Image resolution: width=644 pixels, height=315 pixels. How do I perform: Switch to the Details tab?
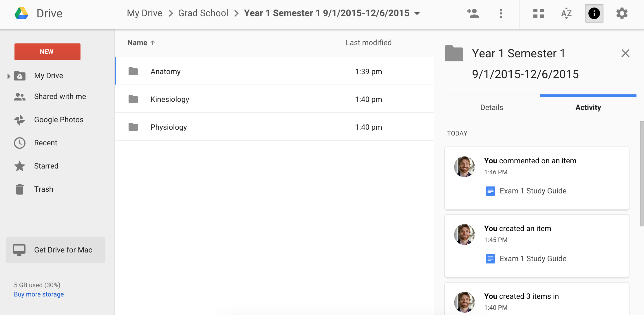pos(492,107)
